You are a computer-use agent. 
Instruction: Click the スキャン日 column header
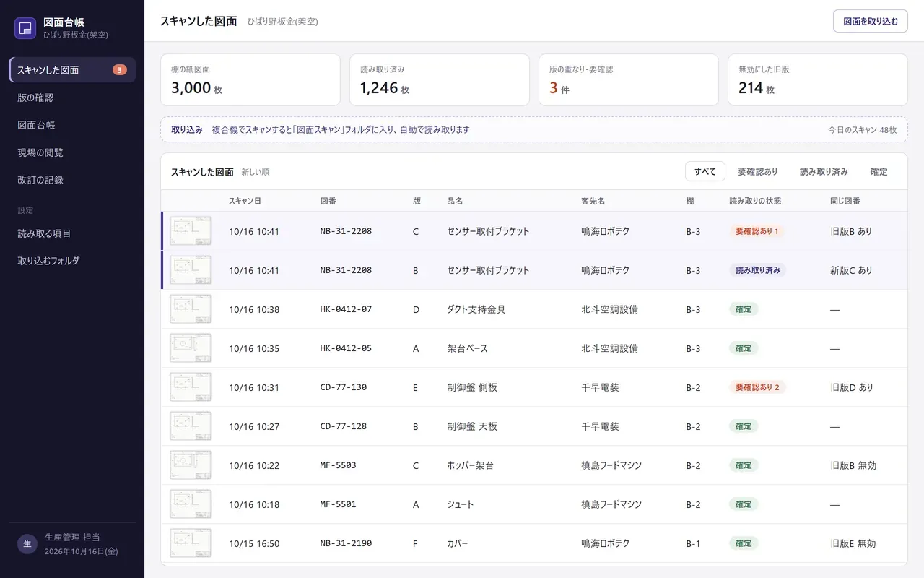click(x=245, y=201)
